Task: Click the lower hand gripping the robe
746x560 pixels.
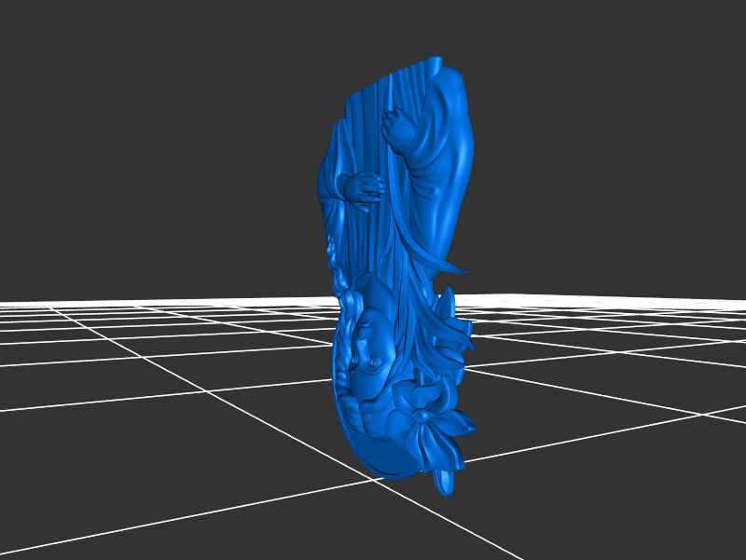Action: tap(362, 189)
